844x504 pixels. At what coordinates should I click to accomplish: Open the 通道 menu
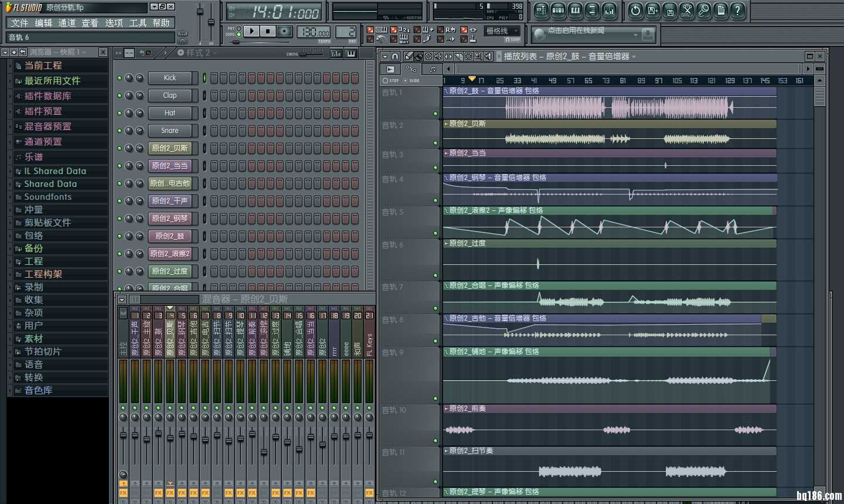pos(67,23)
